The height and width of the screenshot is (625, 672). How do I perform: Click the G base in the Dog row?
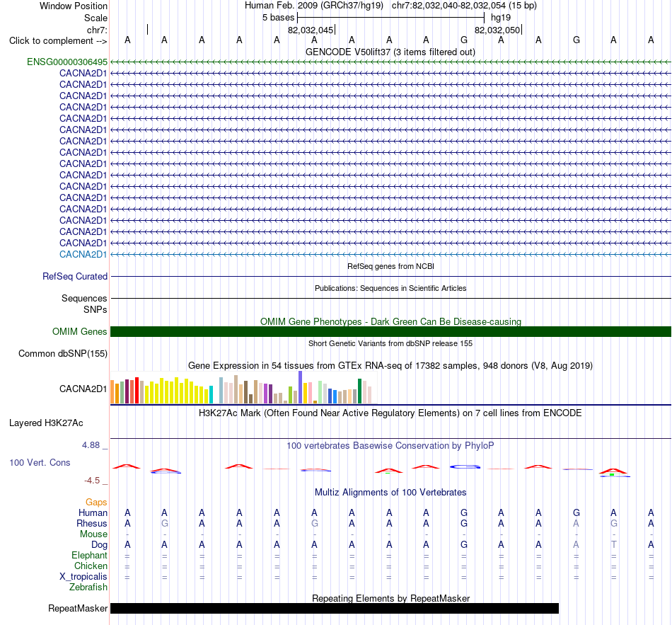click(x=464, y=545)
